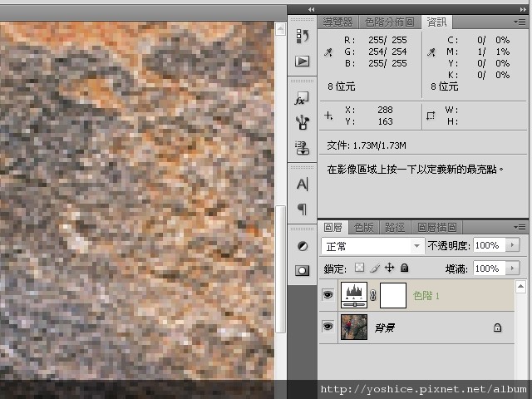This screenshot has height=399, width=532.
Task: Click the 不透明度 100% field
Action: (490, 245)
